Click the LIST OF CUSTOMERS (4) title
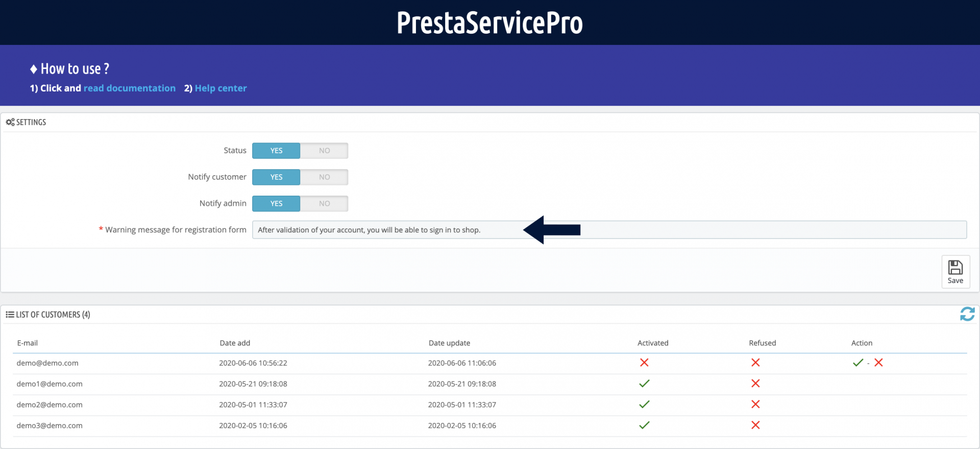Viewport: 980px width, 449px height. pyautogui.click(x=53, y=315)
